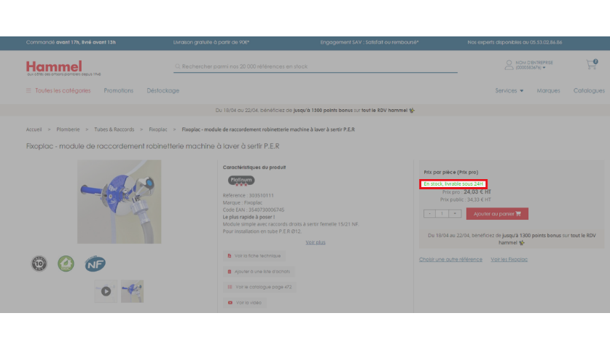Open Voir la fiche technique

coord(254,256)
